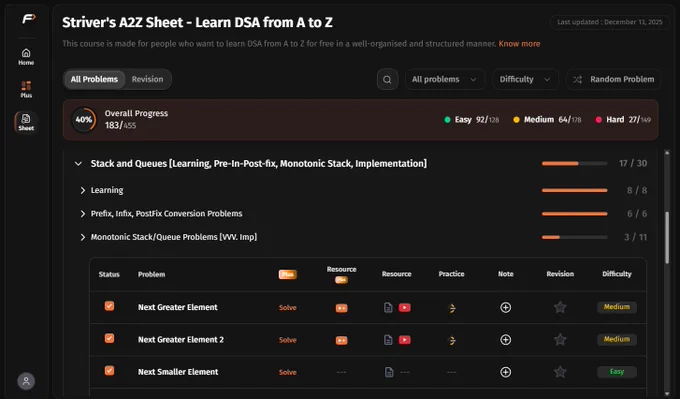The height and width of the screenshot is (399, 680).
Task: Click the scrollbar up arrow
Action: tap(667, 153)
